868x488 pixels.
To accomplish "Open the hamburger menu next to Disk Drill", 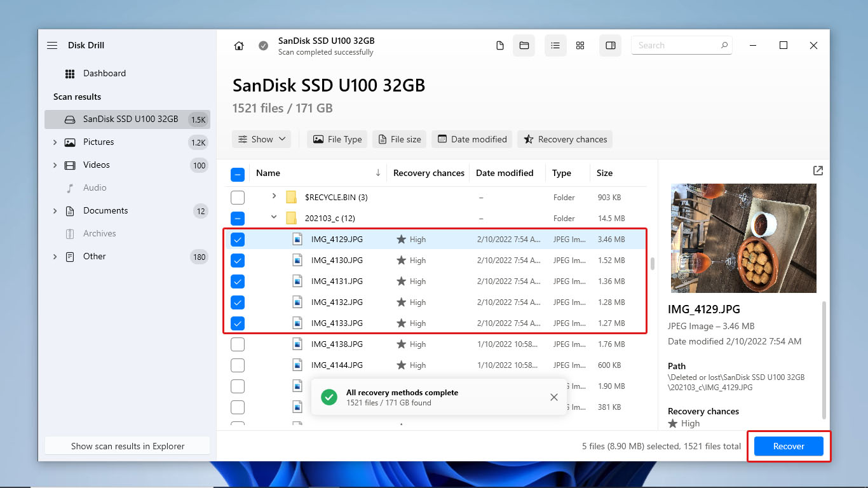I will tap(52, 46).
